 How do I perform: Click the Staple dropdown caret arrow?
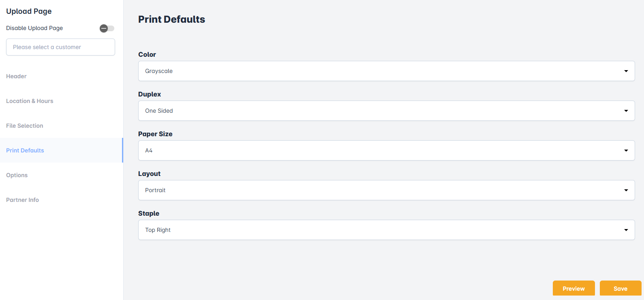(x=626, y=230)
